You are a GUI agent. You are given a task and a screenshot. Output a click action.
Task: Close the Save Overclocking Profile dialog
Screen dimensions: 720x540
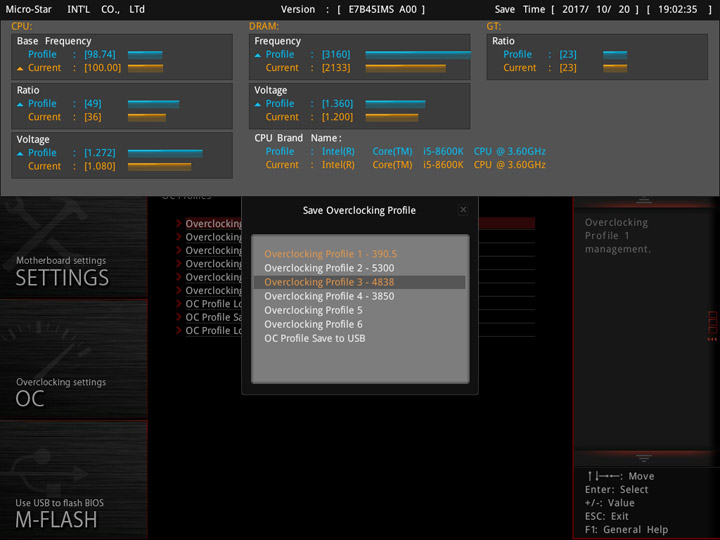coord(463,209)
